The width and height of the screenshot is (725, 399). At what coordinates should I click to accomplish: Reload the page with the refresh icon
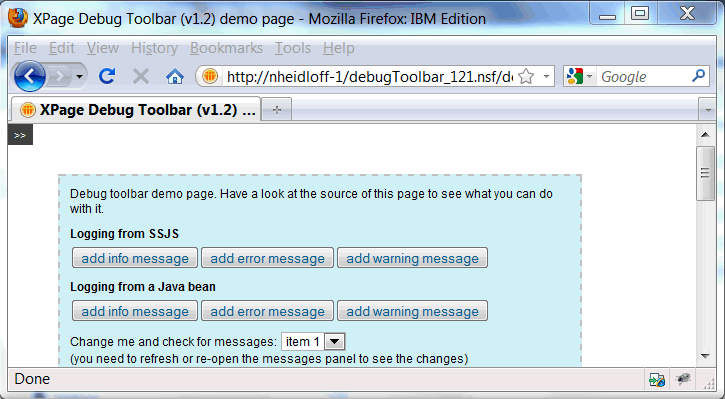point(107,76)
